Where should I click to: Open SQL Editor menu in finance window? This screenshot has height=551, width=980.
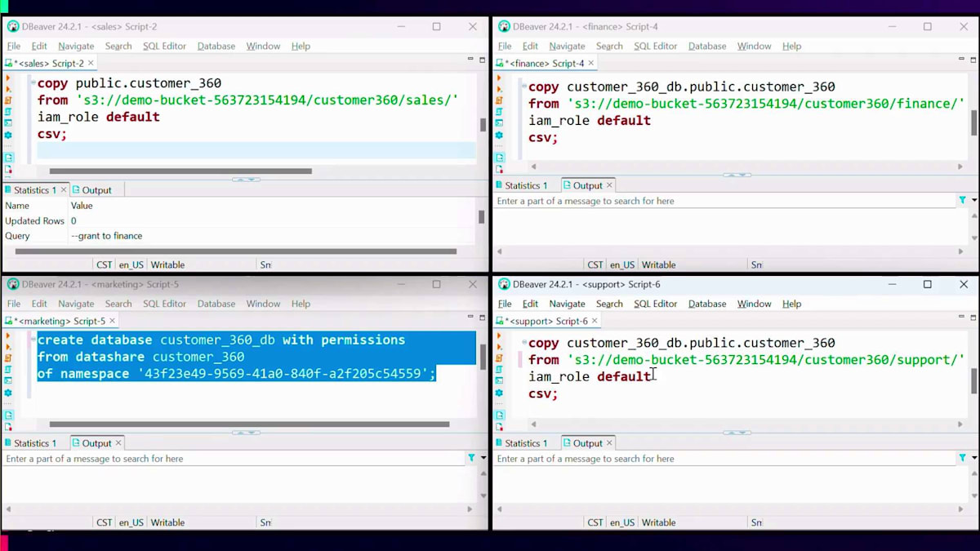(655, 46)
